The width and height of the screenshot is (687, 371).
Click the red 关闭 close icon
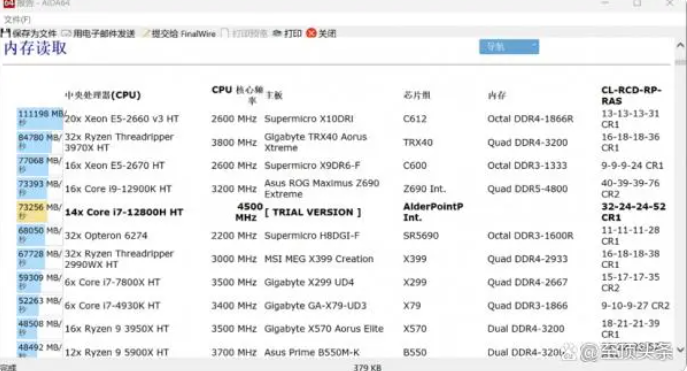point(311,33)
